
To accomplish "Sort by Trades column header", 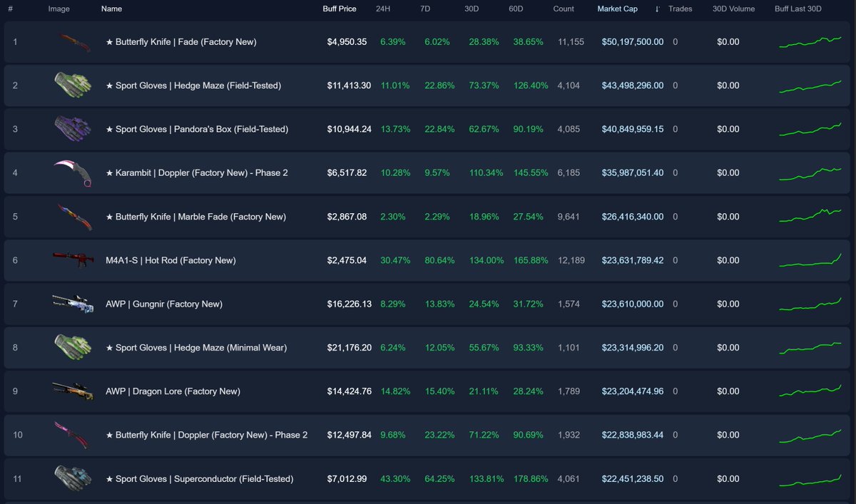I will point(681,9).
